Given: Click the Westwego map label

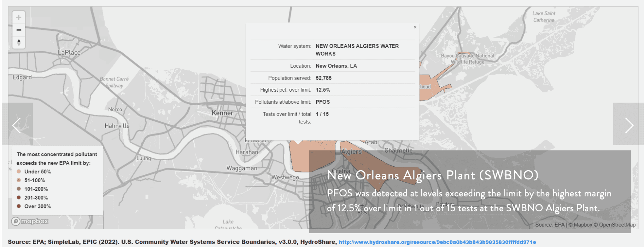Looking at the screenshot, I should pyautogui.click(x=285, y=177).
